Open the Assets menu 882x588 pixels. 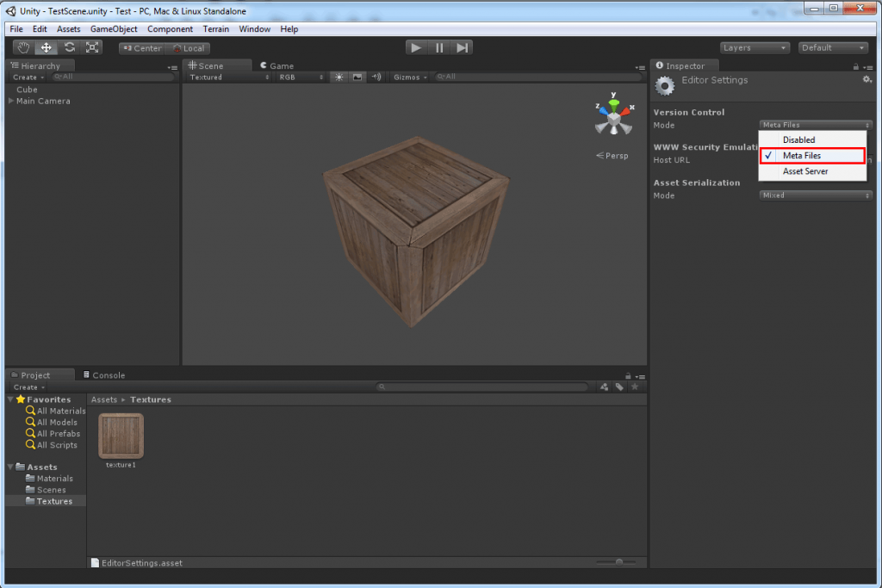pyautogui.click(x=68, y=28)
